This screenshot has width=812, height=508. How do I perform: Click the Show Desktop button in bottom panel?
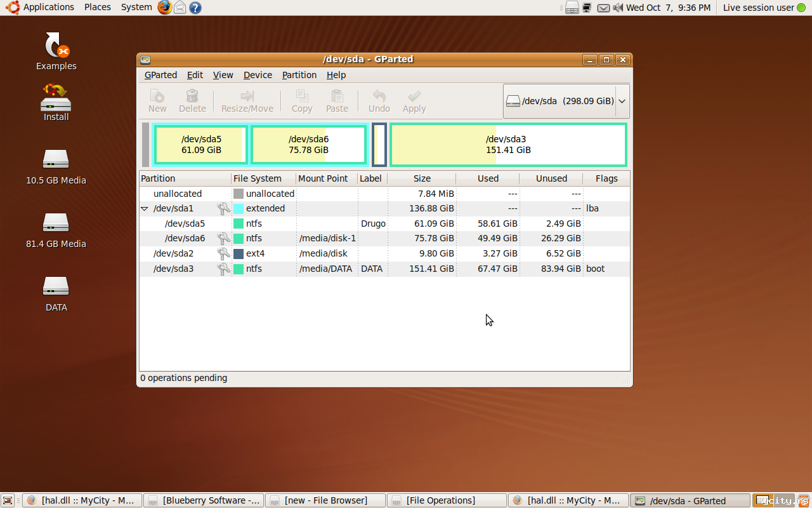point(8,500)
